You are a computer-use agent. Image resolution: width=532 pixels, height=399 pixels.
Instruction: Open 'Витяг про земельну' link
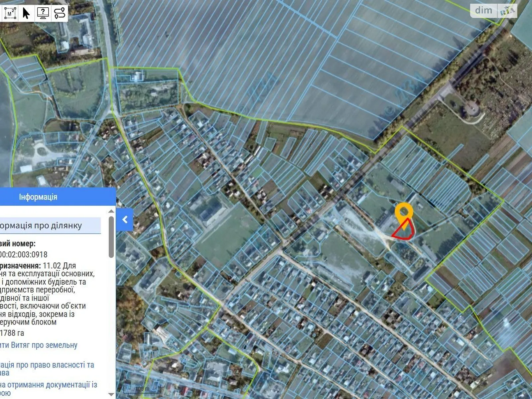[39, 345]
